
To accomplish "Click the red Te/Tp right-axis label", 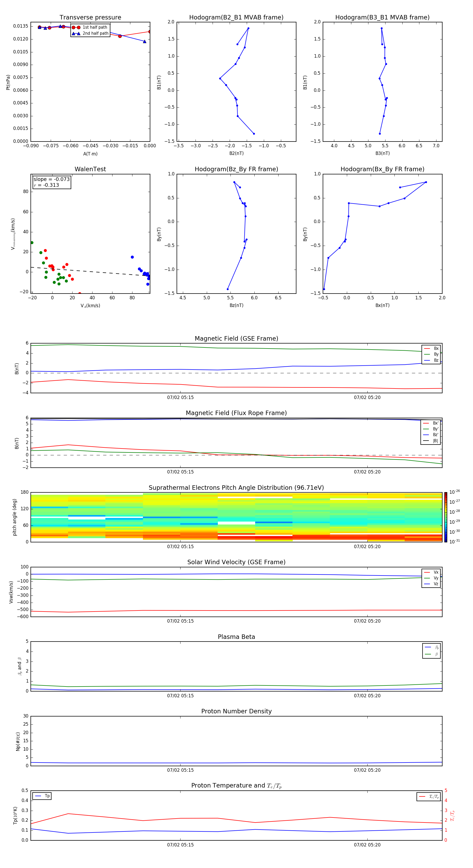I will tap(453, 815).
